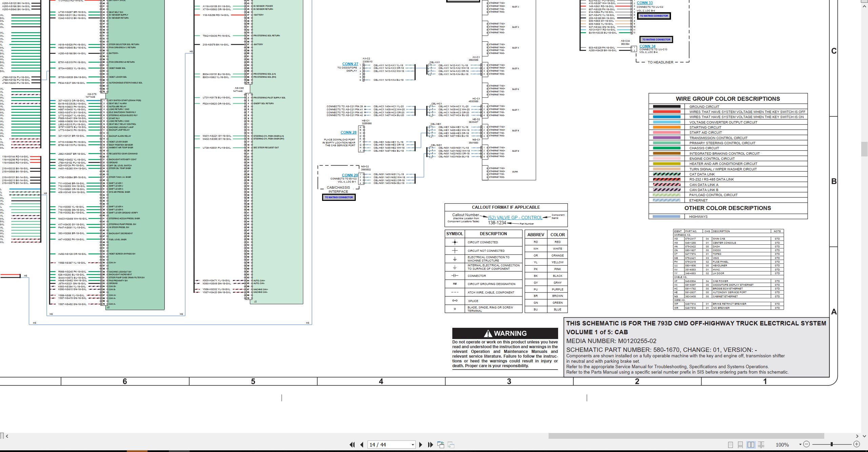Click grid column number 4 label

click(381, 381)
